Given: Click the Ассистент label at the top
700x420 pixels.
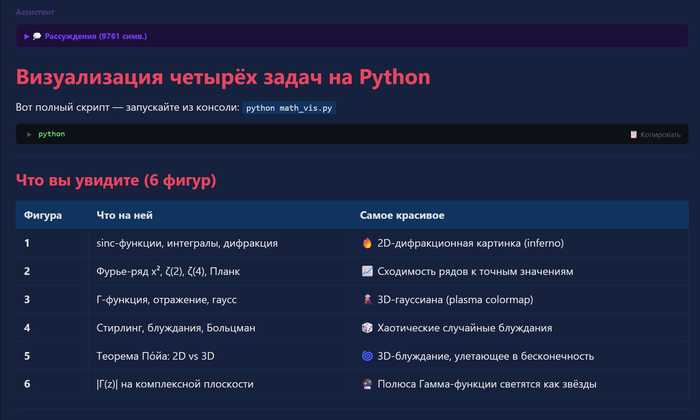Looking at the screenshot, I should tap(35, 12).
